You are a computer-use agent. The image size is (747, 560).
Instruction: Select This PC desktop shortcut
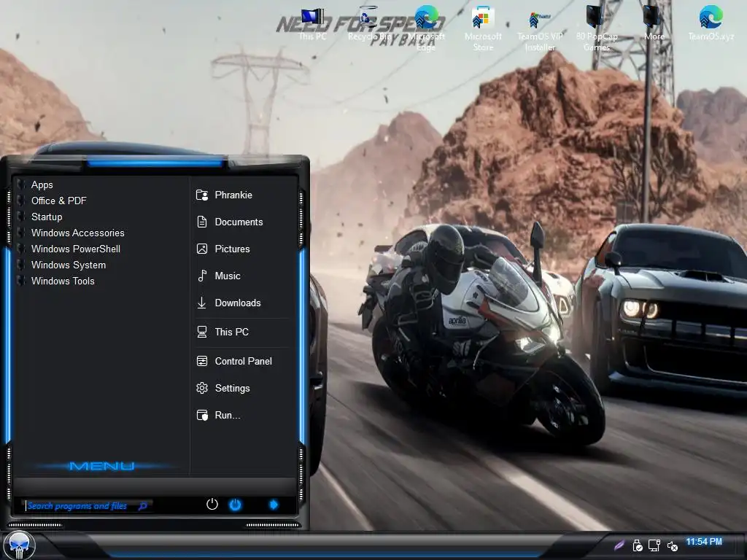[x=312, y=24]
